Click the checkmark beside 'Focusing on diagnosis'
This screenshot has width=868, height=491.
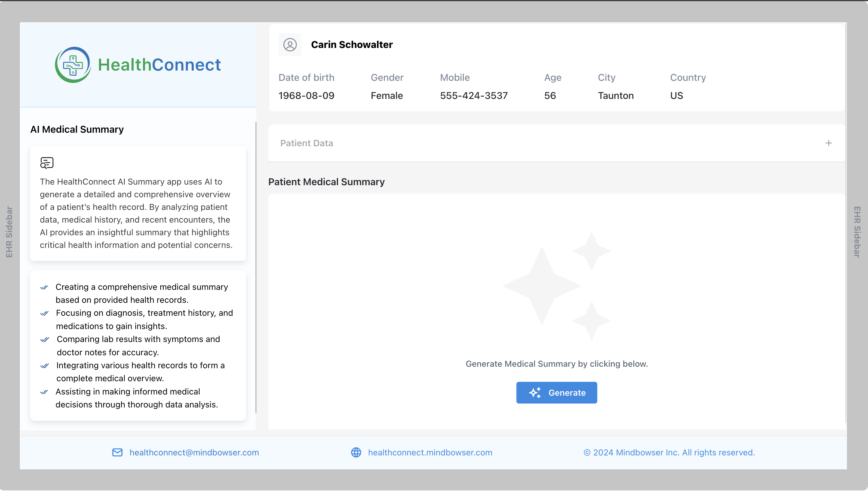point(44,313)
